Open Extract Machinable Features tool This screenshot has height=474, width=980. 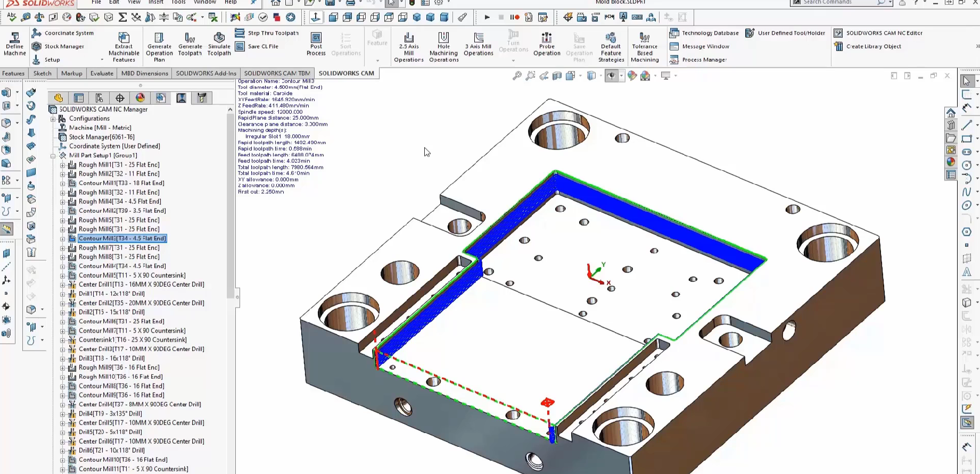(x=123, y=47)
